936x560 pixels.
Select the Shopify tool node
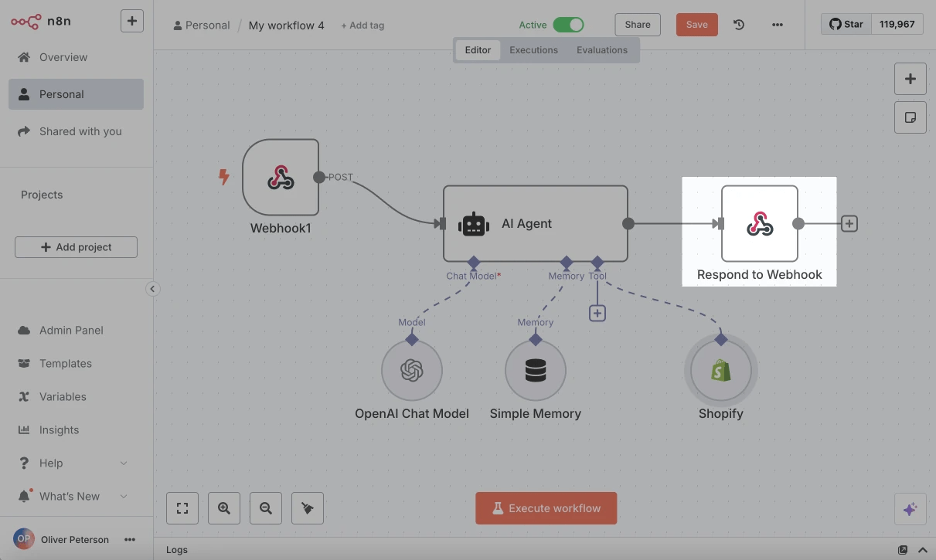(721, 371)
